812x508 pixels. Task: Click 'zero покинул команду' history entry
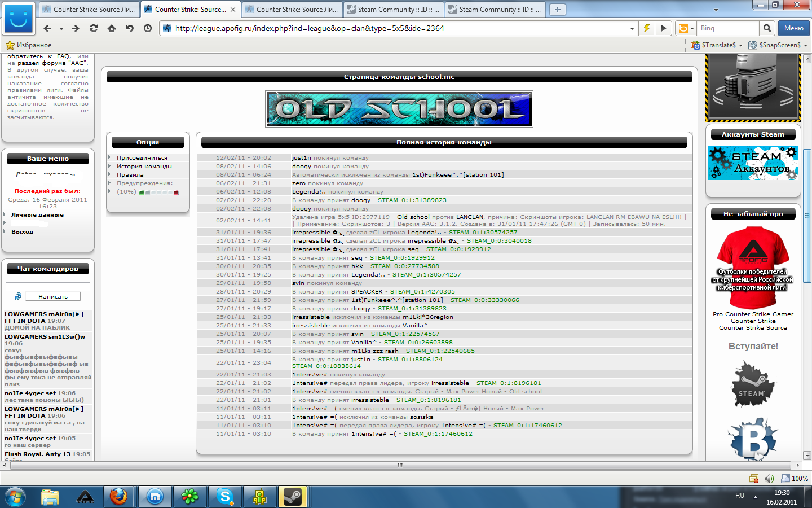pyautogui.click(x=444, y=183)
